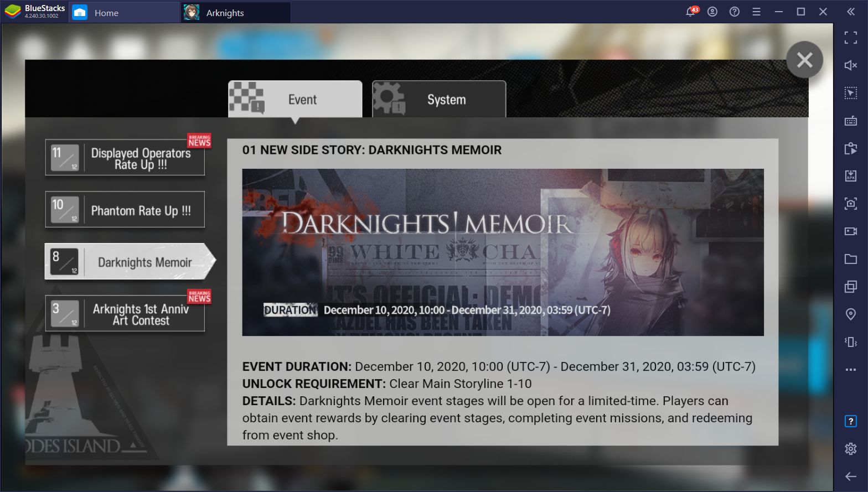Open the BlueStacks Home tab
Viewport: 868px width, 492px height.
(124, 12)
